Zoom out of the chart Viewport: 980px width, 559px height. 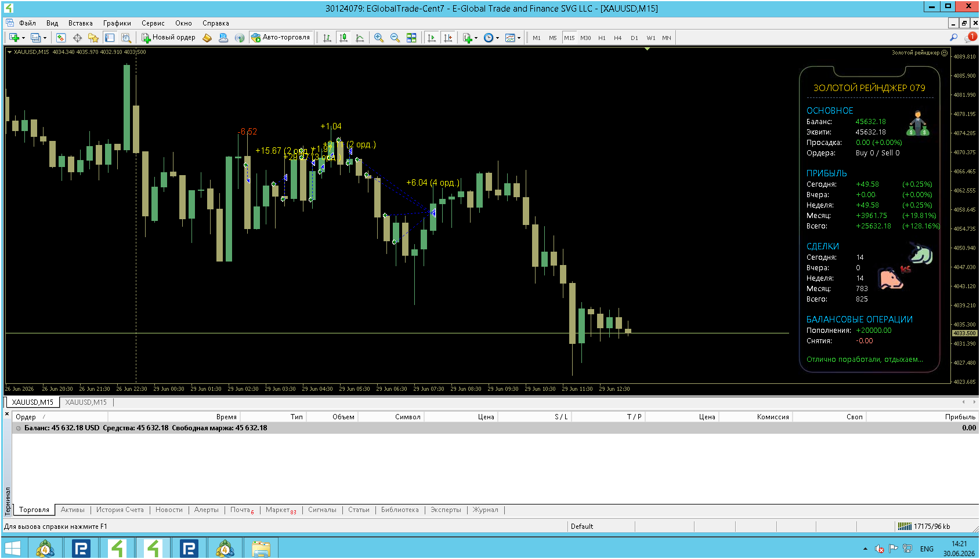tap(395, 38)
